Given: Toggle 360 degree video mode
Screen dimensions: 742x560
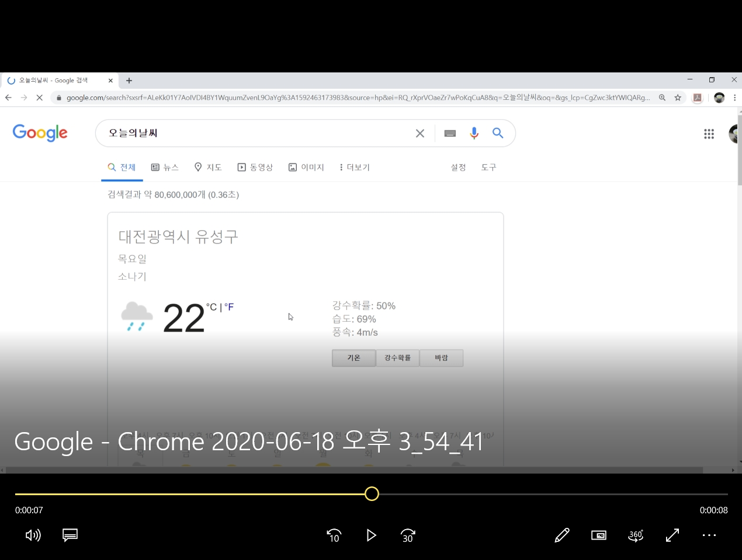Looking at the screenshot, I should pyautogui.click(x=636, y=535).
